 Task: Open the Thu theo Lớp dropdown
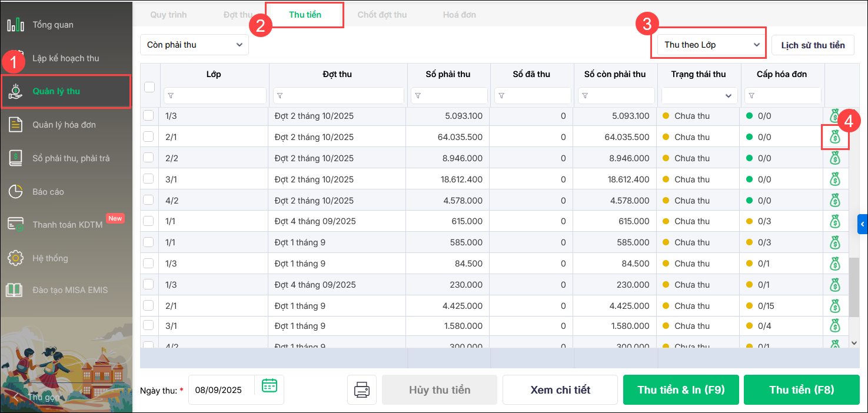click(708, 45)
